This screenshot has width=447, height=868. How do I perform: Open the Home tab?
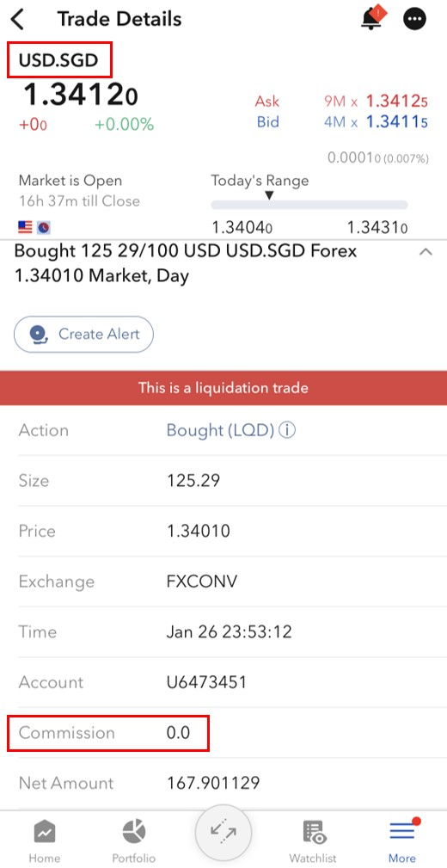click(44, 842)
